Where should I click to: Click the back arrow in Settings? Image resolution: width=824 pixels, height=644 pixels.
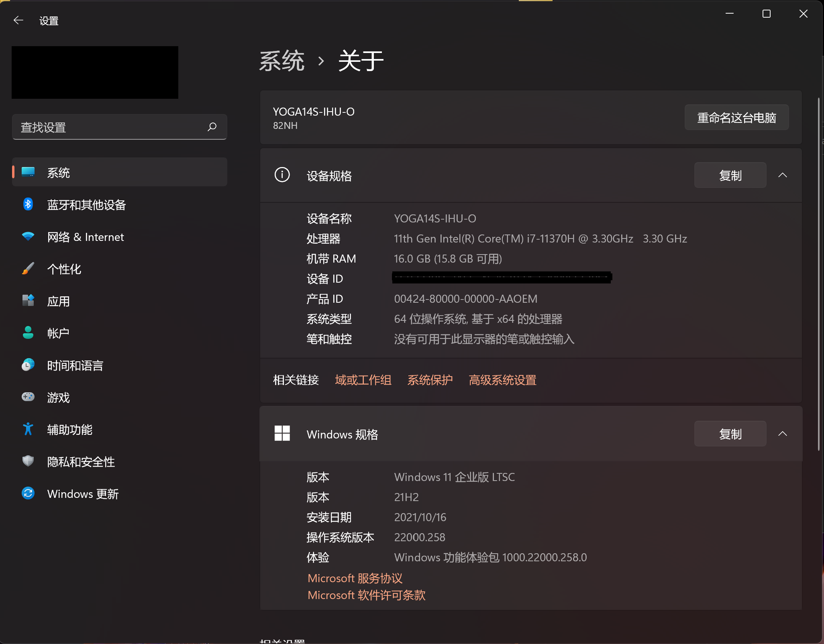point(18,20)
